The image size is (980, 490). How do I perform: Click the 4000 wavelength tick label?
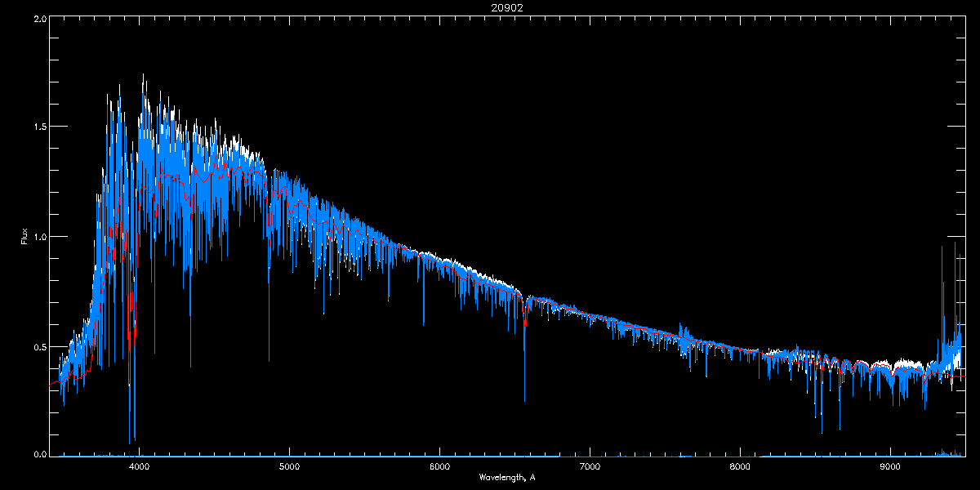140,466
